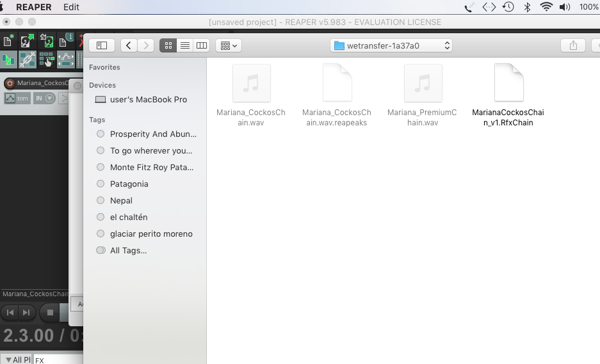Click the New Project toolbar icon
This screenshot has height=364, width=600.
8,42
